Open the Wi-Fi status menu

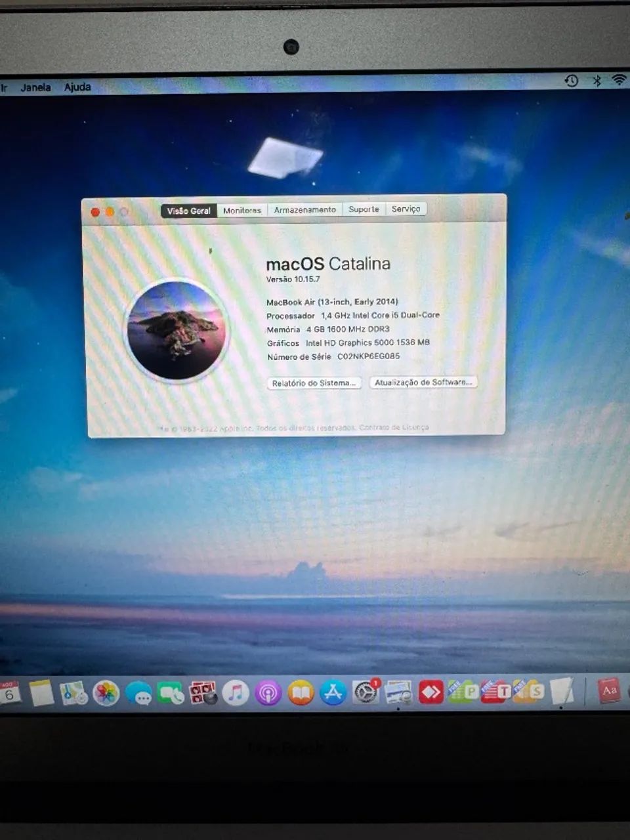(x=619, y=80)
